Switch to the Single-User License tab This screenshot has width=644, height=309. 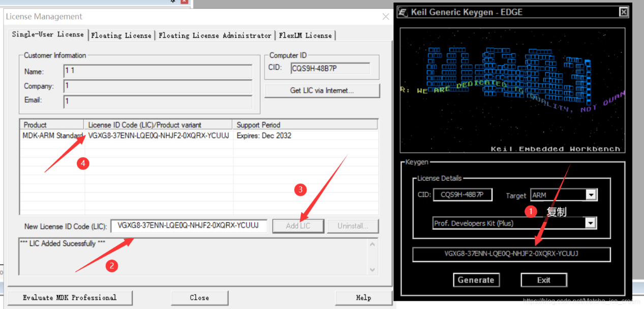pos(48,35)
